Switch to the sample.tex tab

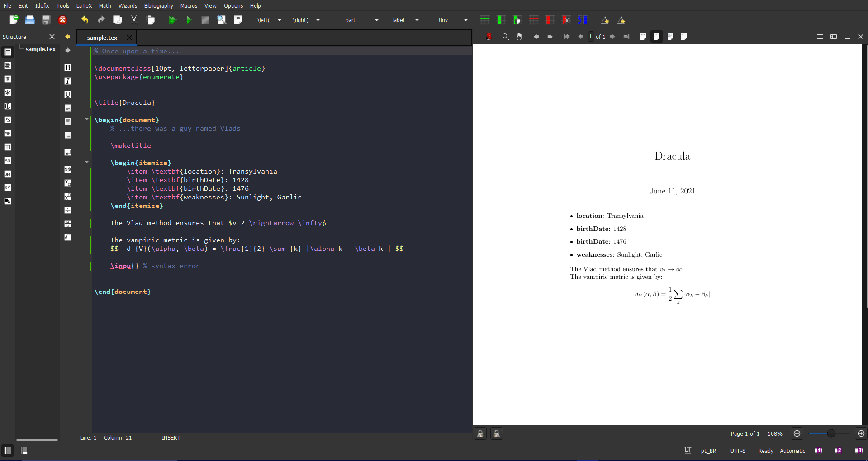click(102, 38)
